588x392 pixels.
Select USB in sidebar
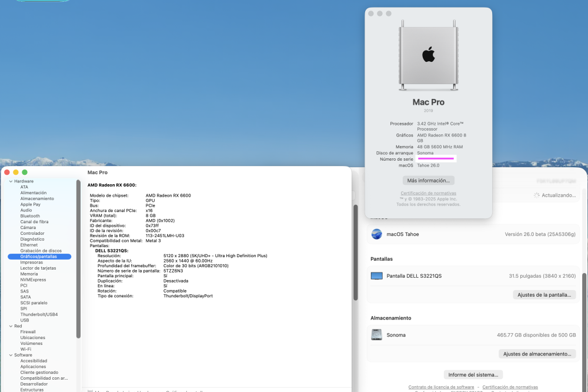[x=25, y=320]
